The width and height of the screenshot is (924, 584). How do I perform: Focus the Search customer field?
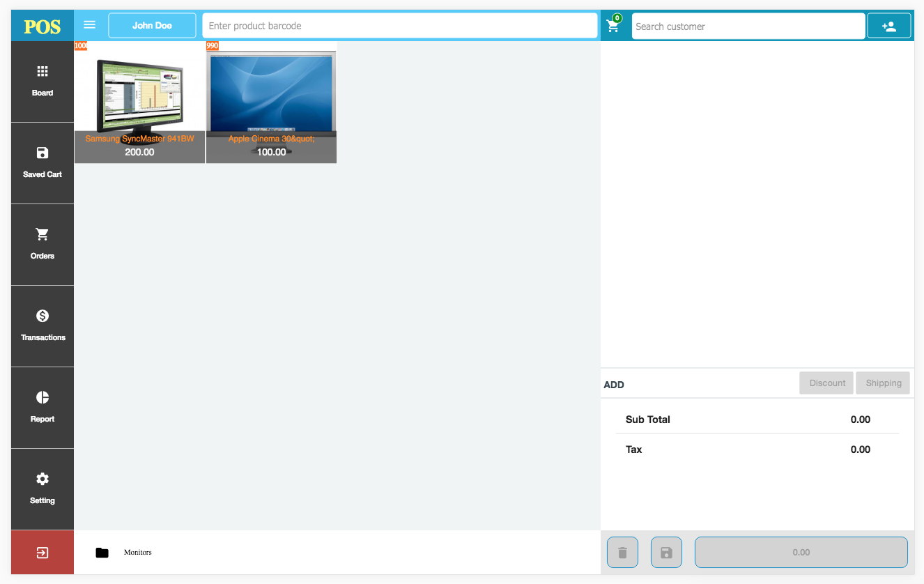point(748,26)
